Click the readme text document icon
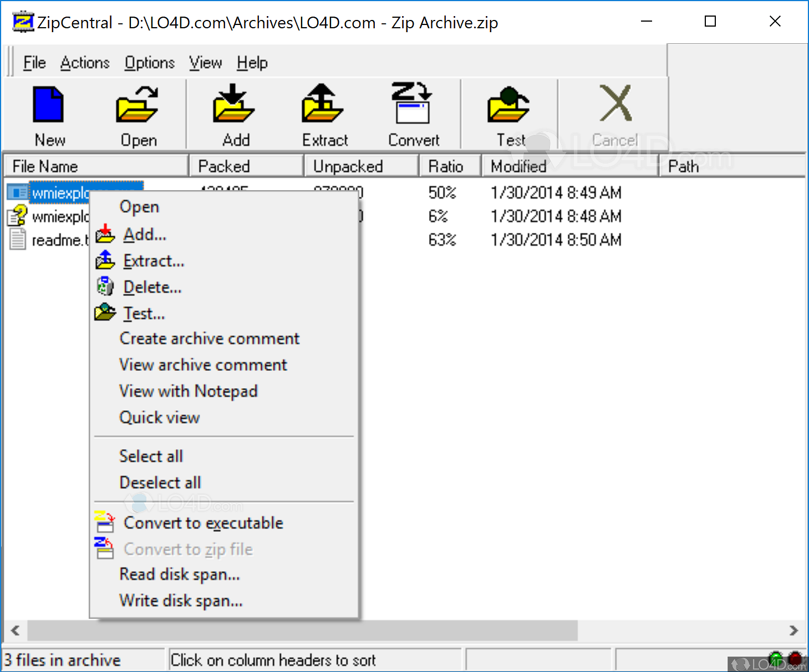Image resolution: width=809 pixels, height=672 pixels. pos(18,239)
